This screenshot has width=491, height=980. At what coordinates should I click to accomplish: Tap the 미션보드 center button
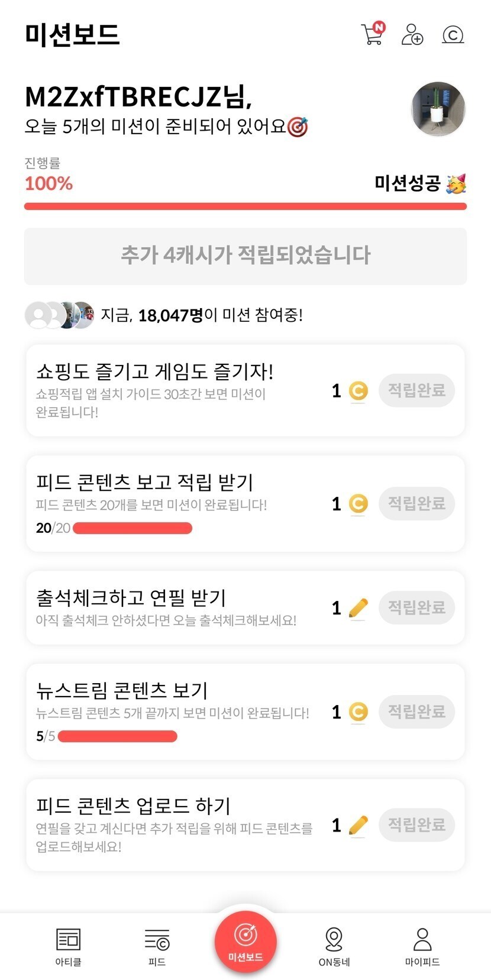point(246,941)
